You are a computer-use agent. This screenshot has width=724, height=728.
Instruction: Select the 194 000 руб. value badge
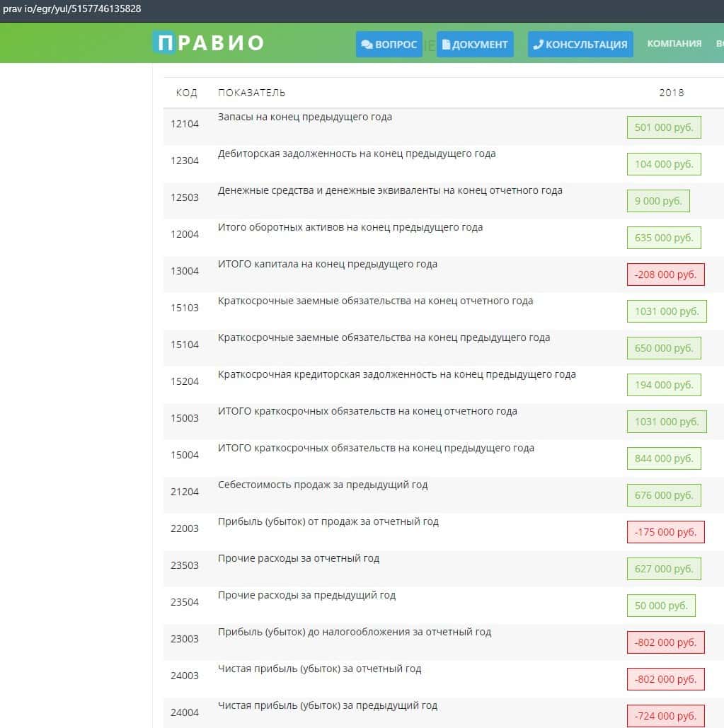point(664,384)
